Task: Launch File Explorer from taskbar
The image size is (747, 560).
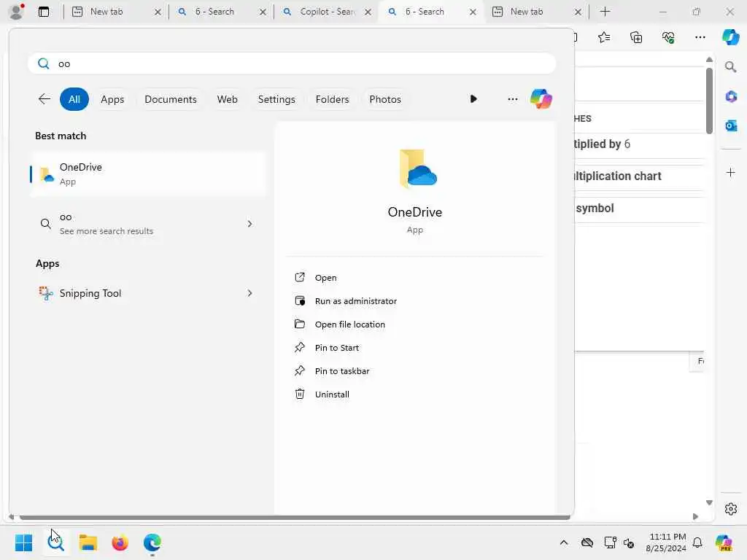Action: coord(88,542)
